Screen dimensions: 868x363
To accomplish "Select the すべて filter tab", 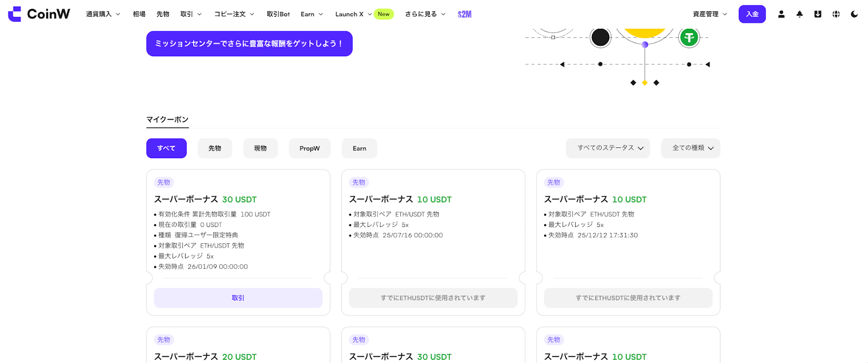I will coord(167,148).
